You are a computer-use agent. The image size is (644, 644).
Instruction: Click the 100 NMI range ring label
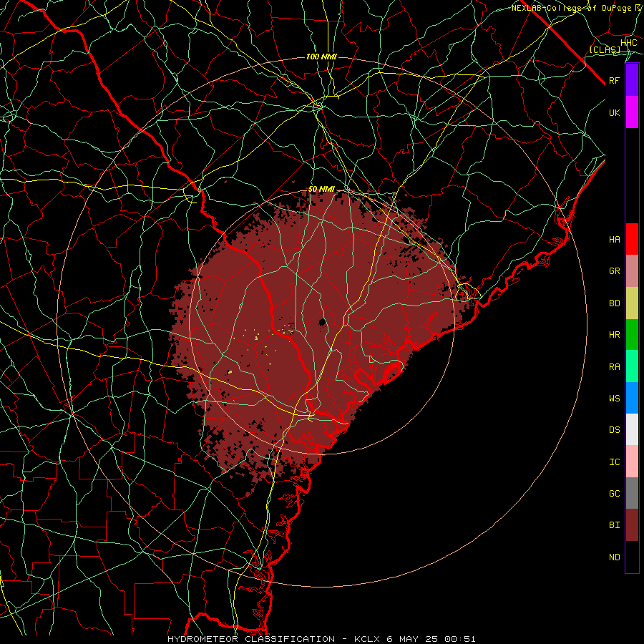[321, 57]
